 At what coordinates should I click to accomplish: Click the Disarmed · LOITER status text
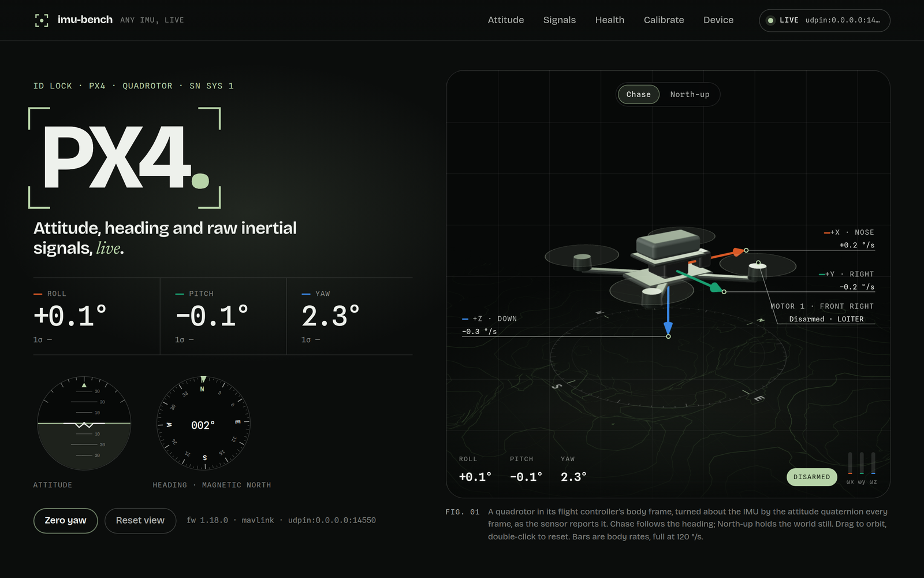(826, 319)
